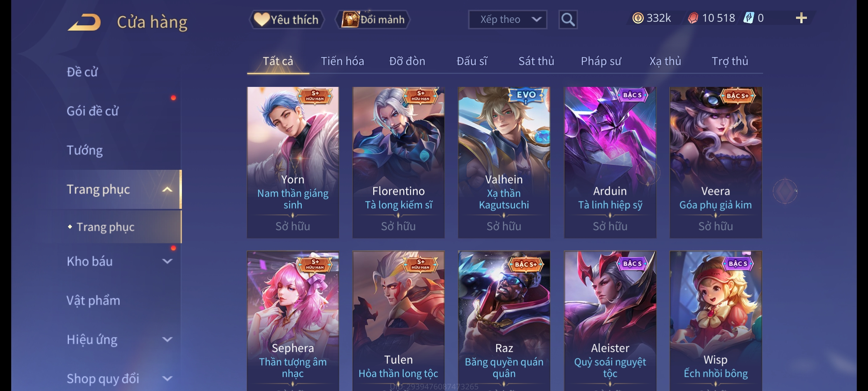This screenshot has width=868, height=391.
Task: Tap the plus icon to add currency
Action: pos(801,18)
